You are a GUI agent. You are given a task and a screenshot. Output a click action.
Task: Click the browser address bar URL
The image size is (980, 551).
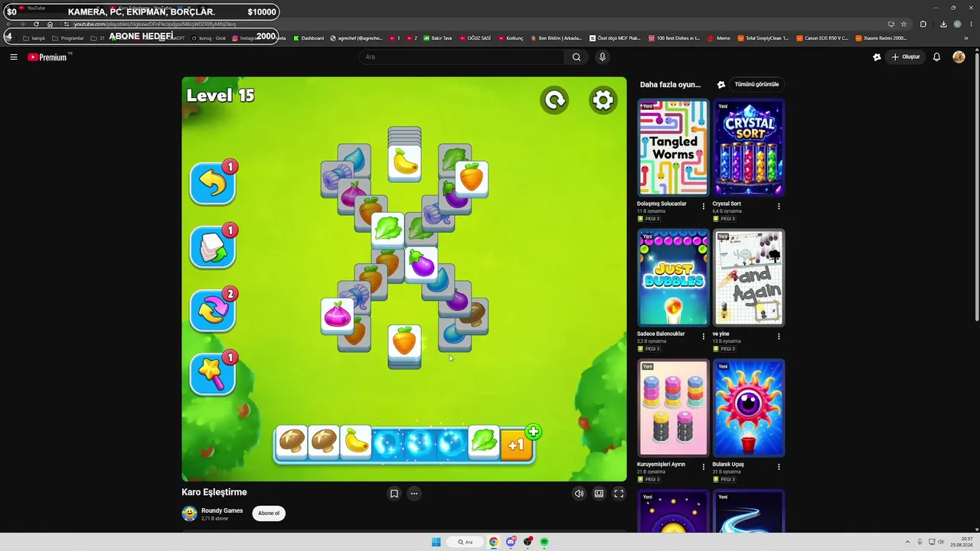pos(155,24)
